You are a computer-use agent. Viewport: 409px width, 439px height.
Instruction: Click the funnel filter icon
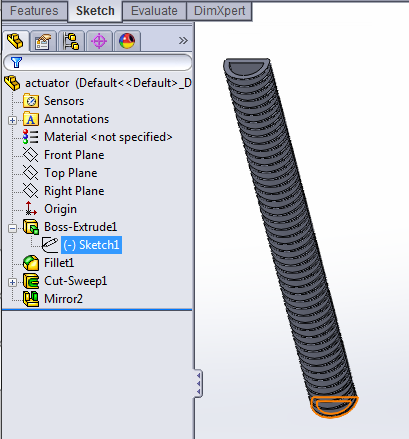coord(16,62)
